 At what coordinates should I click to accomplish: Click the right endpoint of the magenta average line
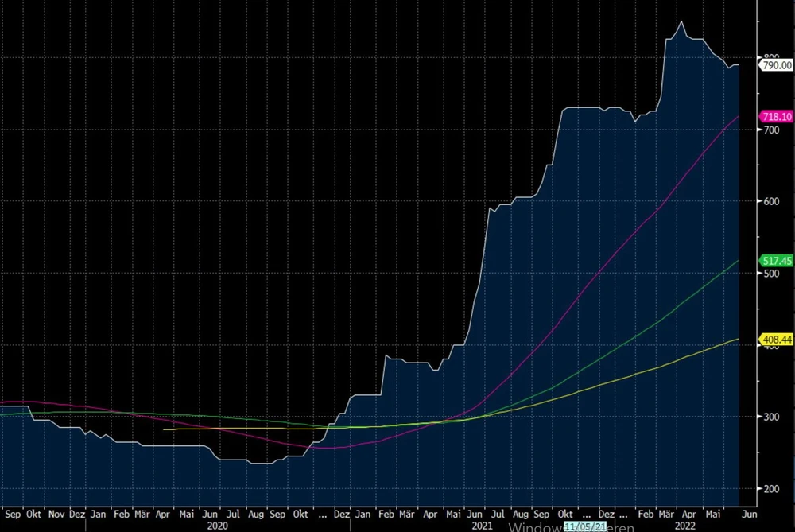click(x=739, y=117)
